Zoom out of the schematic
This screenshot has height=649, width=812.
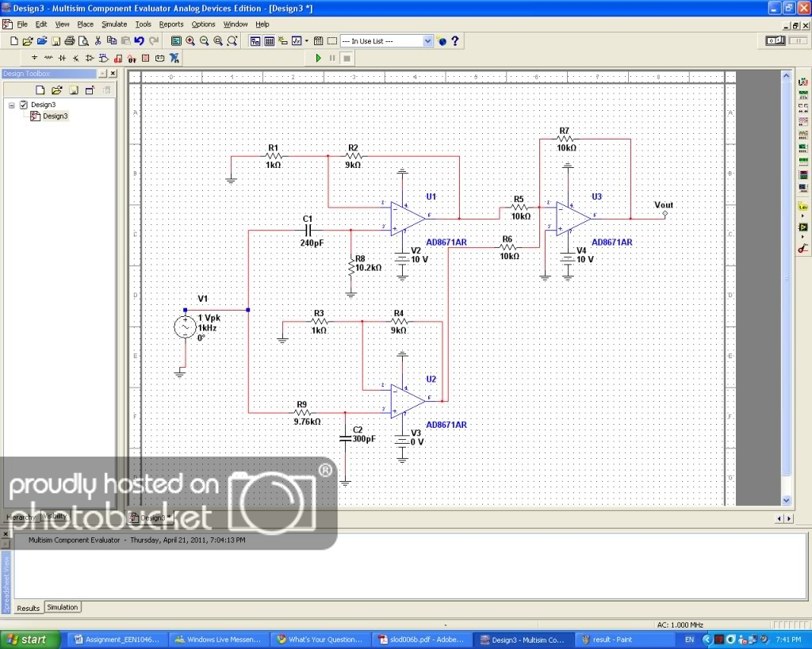coord(204,41)
